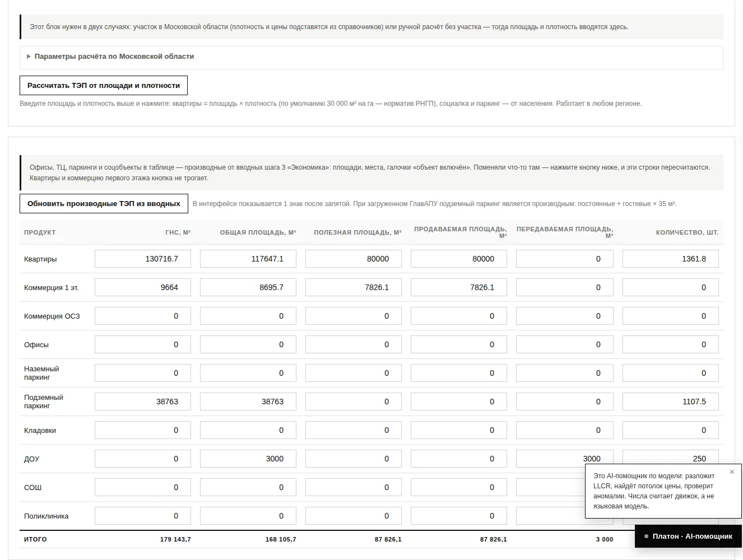Select Кладовки общая площадь field
This screenshot has width=743, height=560.
point(248,430)
